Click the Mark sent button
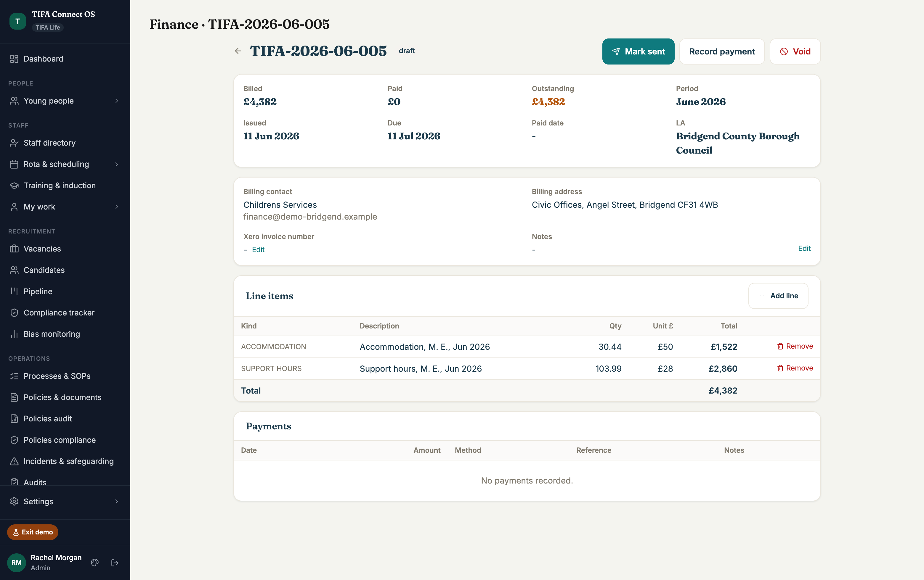 [638, 51]
